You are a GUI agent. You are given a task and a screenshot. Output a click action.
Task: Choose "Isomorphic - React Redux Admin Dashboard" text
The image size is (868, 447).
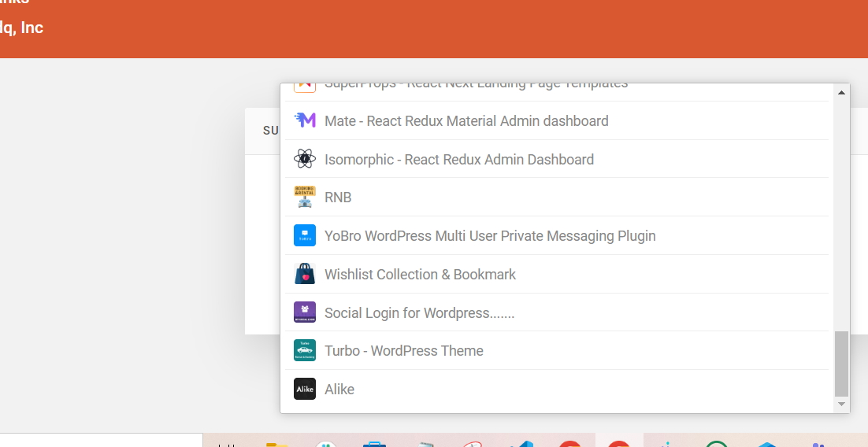[459, 160]
